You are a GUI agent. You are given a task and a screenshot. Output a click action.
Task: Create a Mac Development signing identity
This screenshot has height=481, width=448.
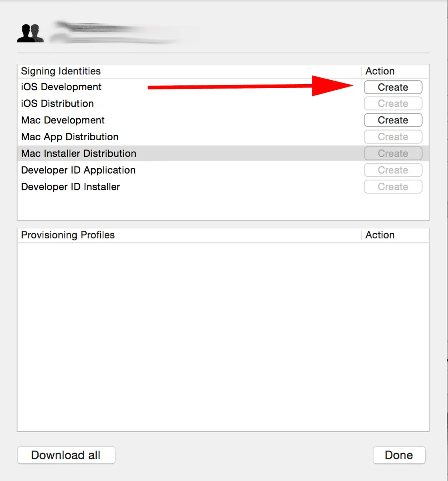(x=393, y=120)
